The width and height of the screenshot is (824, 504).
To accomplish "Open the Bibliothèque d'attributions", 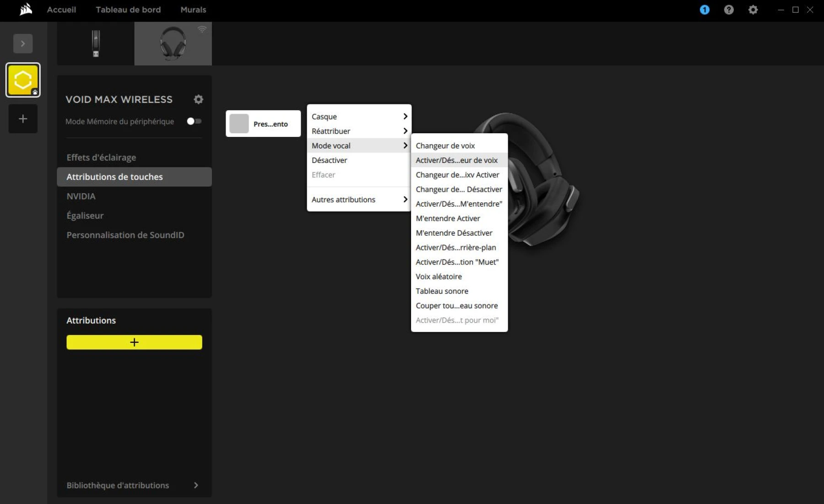I will [x=118, y=485].
